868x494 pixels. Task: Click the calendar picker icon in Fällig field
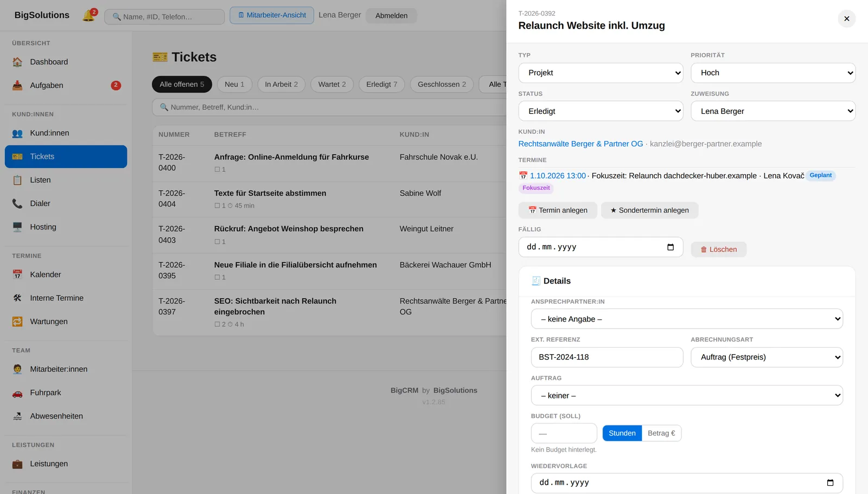coord(671,247)
